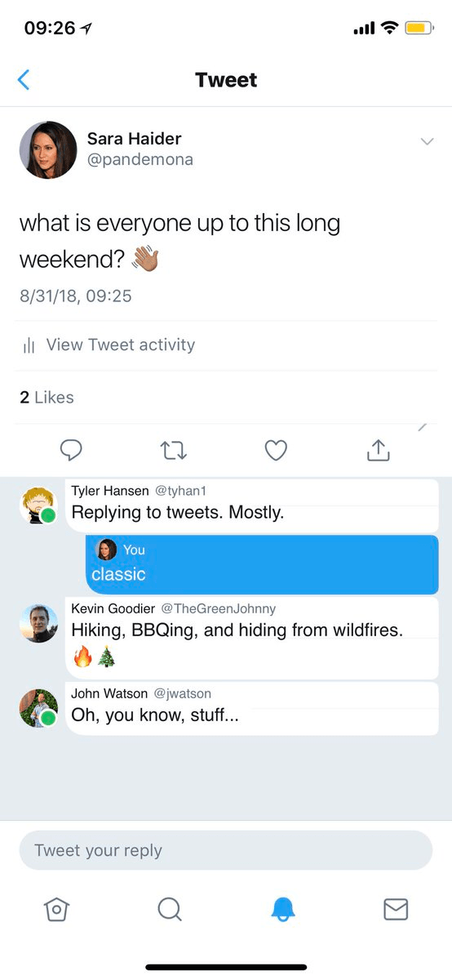Tap the share tweet icon

(x=379, y=450)
